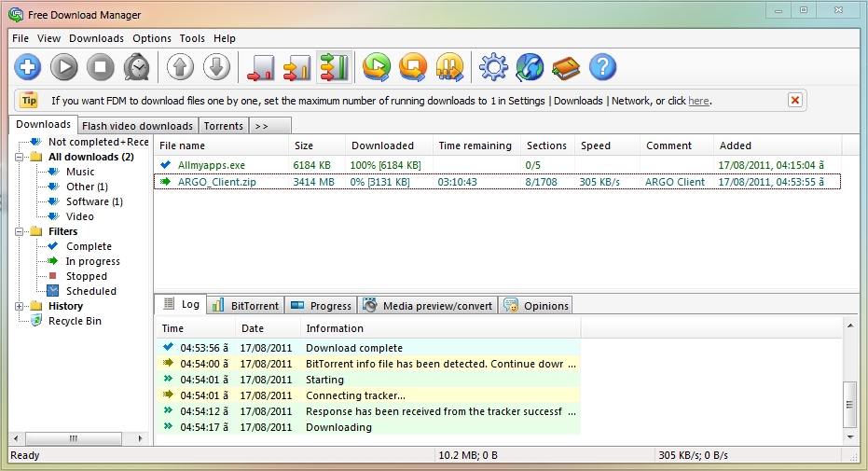Move download down in the list
This screenshot has width=868, height=471.
216,66
